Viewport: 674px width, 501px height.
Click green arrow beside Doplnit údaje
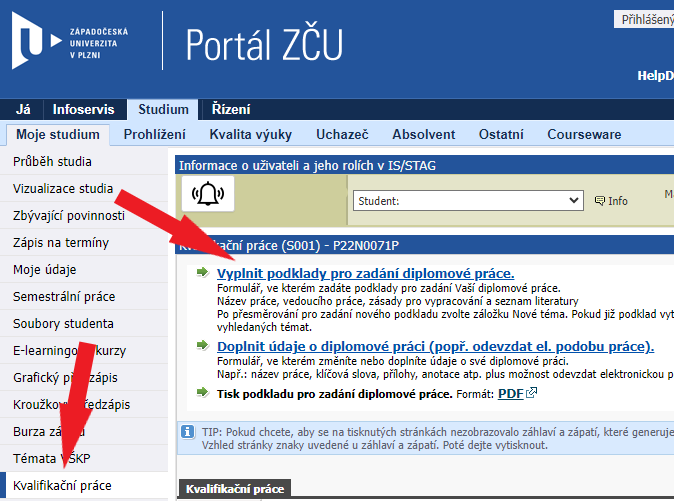(x=202, y=345)
